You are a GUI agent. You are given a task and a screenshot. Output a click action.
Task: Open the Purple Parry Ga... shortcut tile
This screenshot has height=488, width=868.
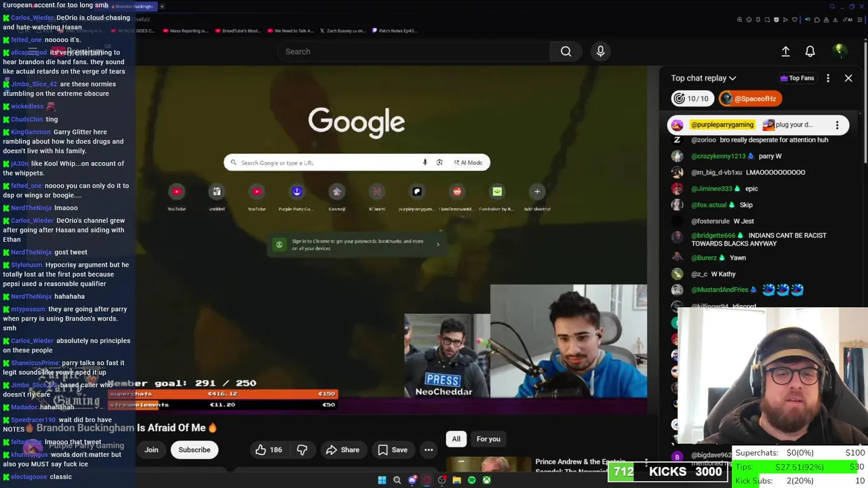pyautogui.click(x=296, y=197)
